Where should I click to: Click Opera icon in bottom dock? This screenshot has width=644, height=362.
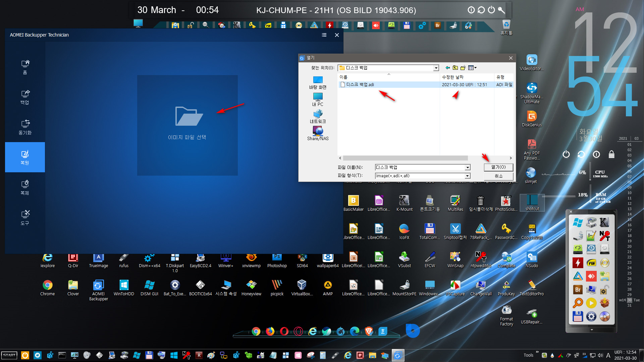(284, 331)
